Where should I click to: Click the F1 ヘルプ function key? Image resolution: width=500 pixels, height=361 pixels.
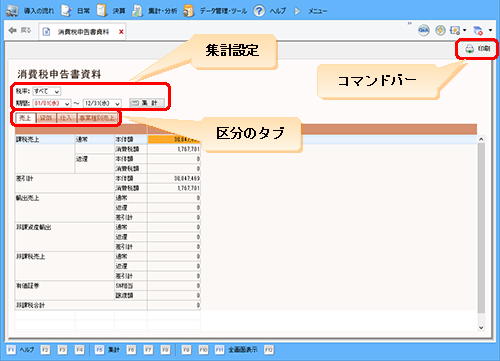tap(20, 350)
